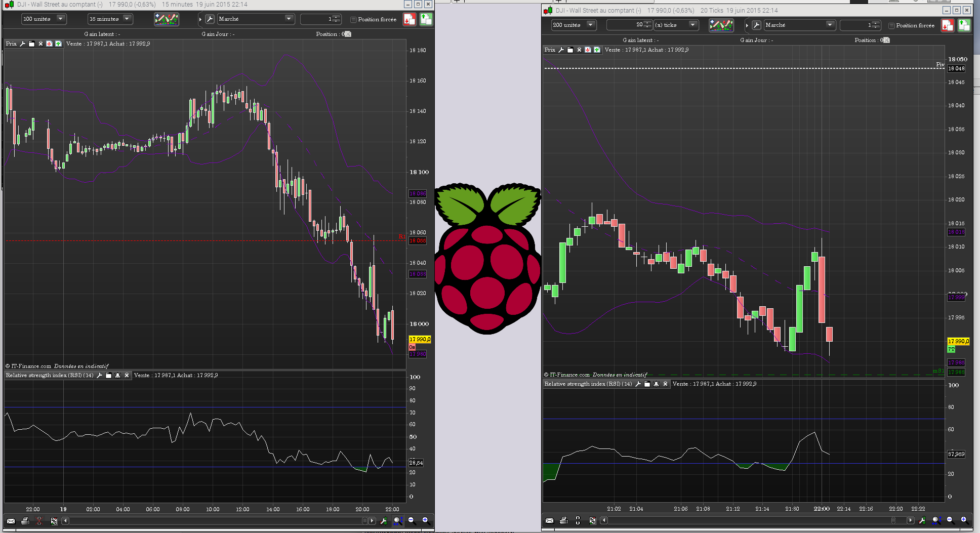Increase the 20 ticks value with up stepper

(647, 23)
